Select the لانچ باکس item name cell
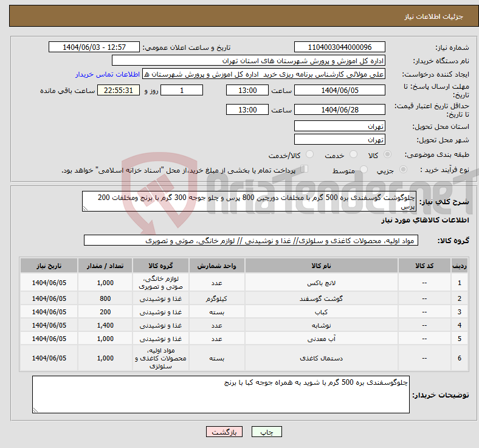The width and height of the screenshot is (479, 448). click(322, 283)
